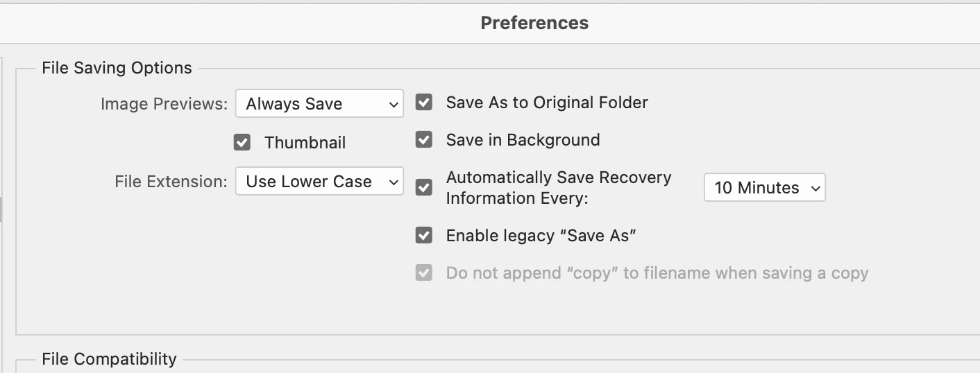Toggle Automatically Save Recovery Information checkbox

point(424,188)
